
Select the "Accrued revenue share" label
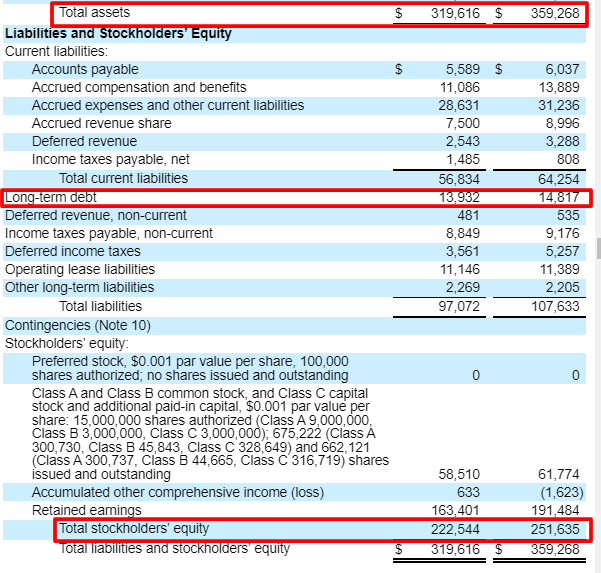pyautogui.click(x=101, y=123)
